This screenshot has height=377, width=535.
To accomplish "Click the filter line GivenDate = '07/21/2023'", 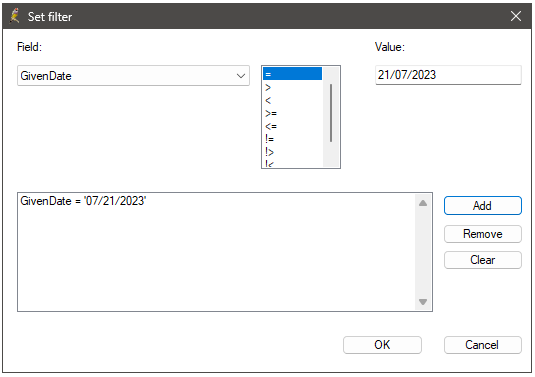I will click(x=83, y=201).
